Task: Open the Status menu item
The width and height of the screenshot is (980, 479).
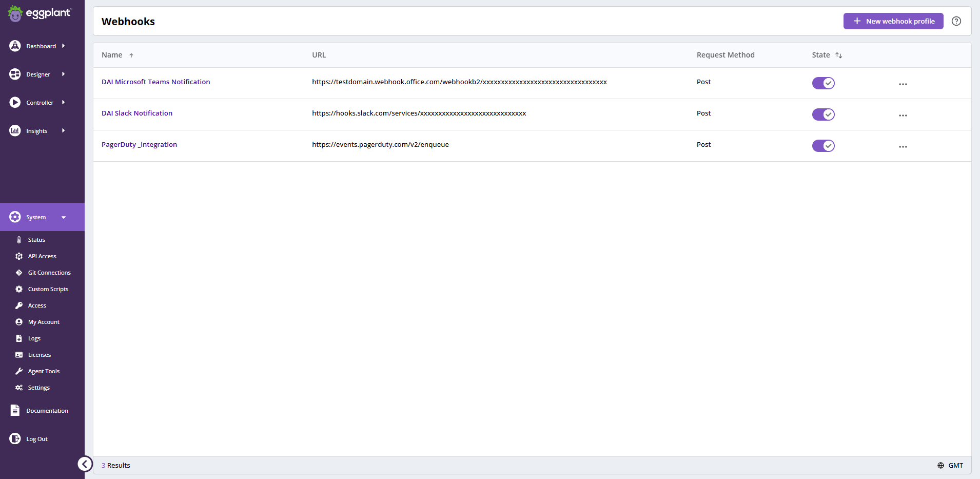Action: click(36, 240)
